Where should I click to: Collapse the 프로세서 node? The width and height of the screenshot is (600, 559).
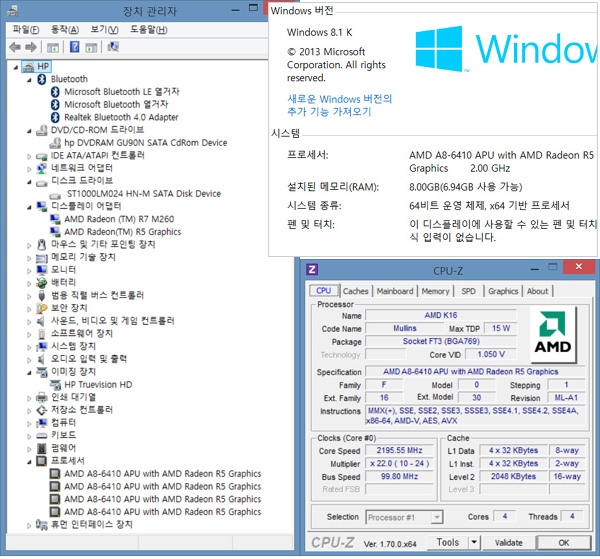pos(29,462)
